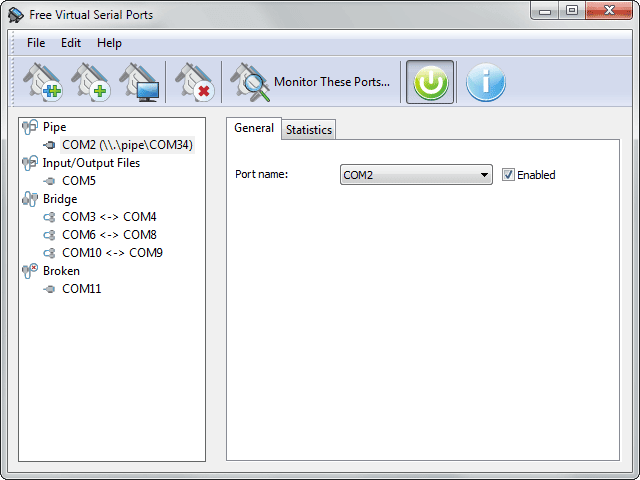Minimize the Free Virtual Serial Ports window
640x480 pixels.
point(545,11)
